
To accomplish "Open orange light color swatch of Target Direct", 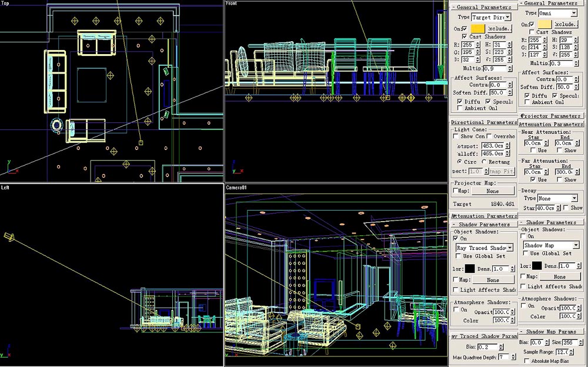I will pos(477,28).
